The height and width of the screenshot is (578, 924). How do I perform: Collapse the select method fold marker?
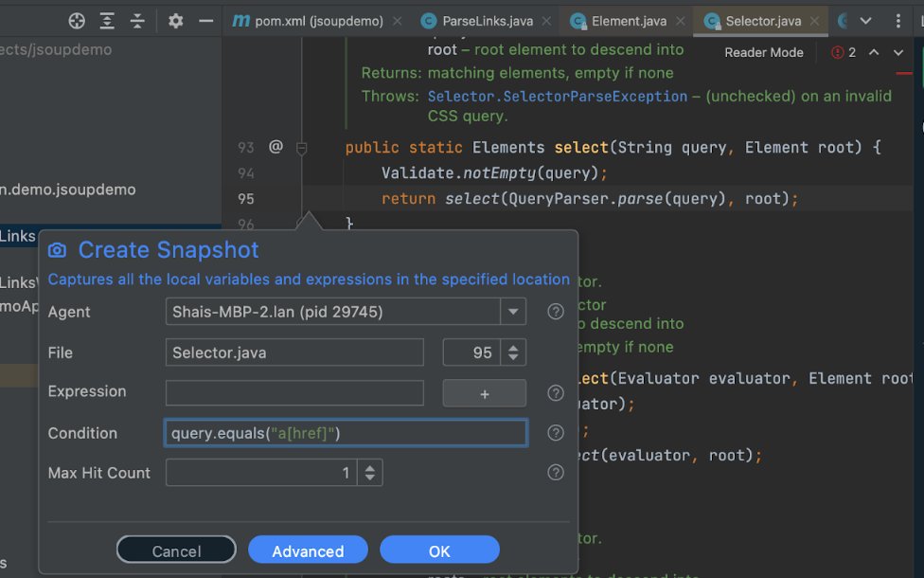pyautogui.click(x=301, y=148)
